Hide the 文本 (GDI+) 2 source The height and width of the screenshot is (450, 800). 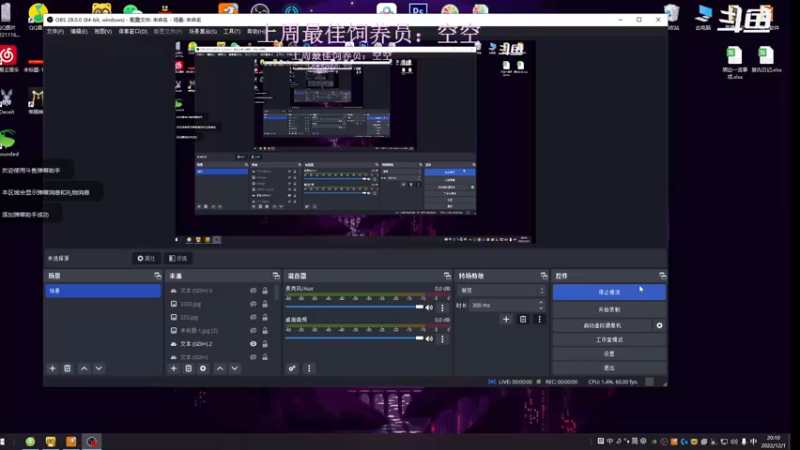[253, 344]
